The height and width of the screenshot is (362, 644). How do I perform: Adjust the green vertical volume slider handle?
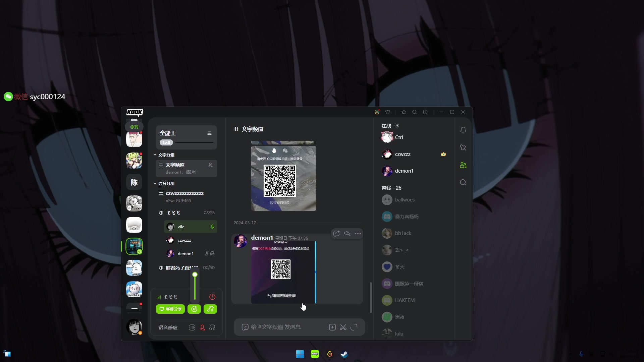tap(195, 275)
